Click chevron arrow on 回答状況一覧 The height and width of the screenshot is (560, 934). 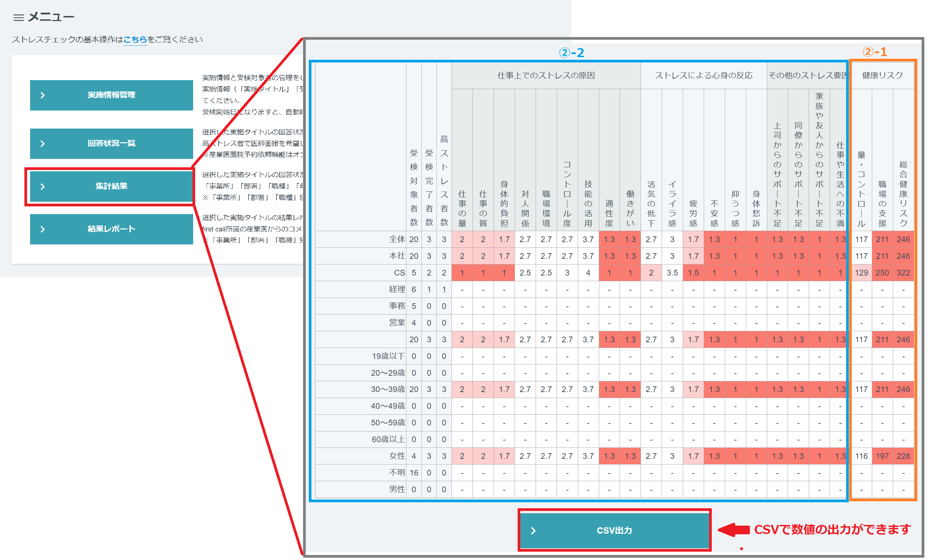click(43, 144)
